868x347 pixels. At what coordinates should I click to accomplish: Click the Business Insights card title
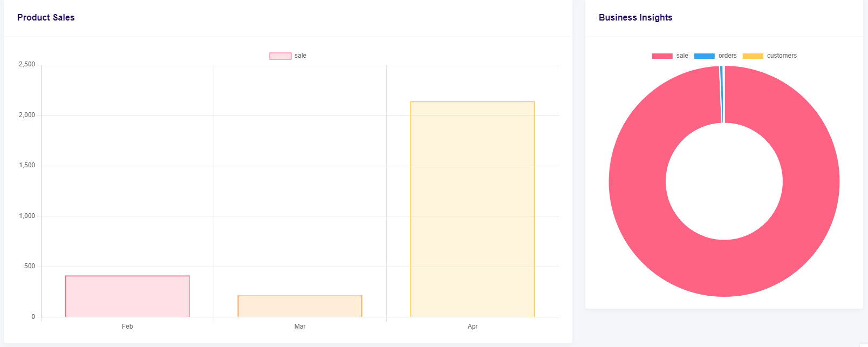635,18
